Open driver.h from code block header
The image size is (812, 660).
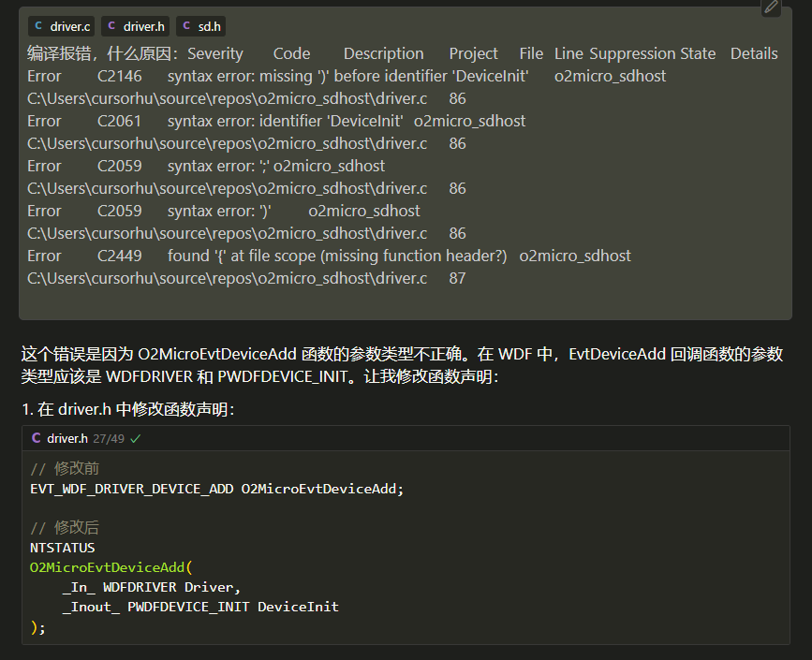click(67, 438)
